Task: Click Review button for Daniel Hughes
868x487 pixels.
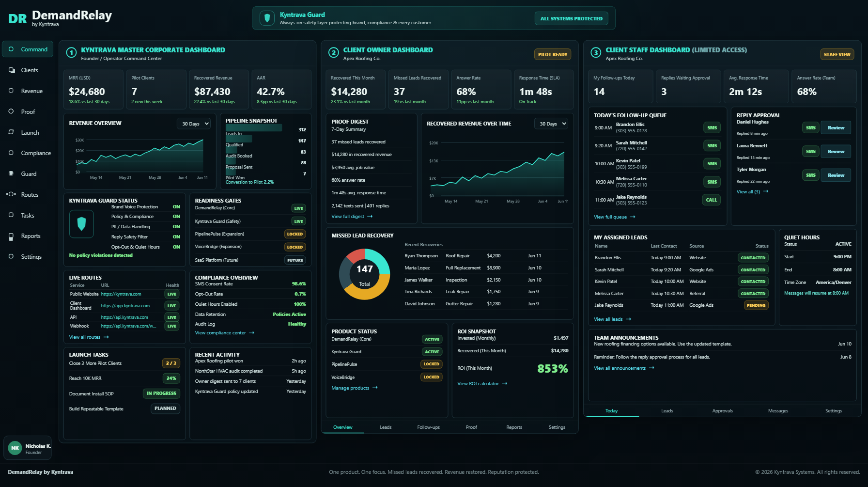Action: click(836, 128)
